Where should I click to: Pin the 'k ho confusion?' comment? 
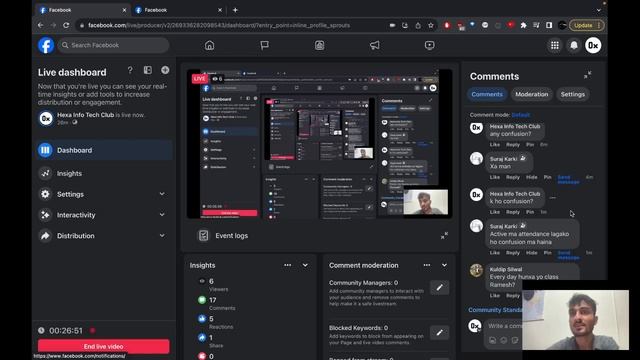tap(530, 212)
